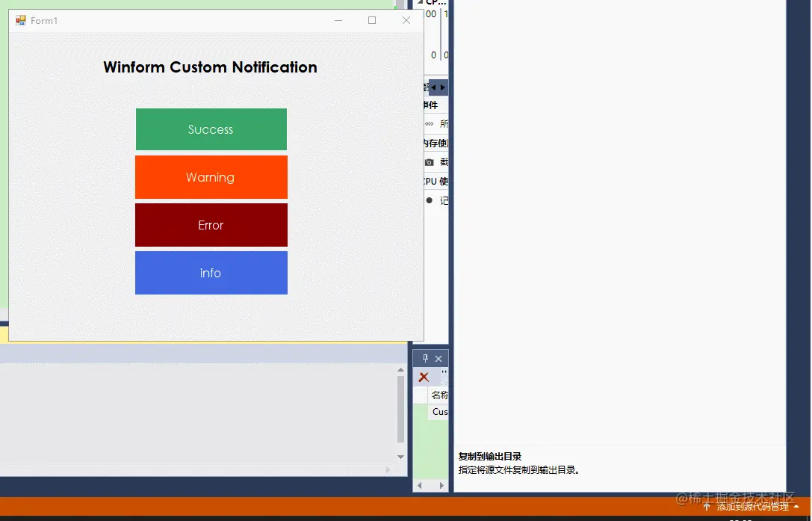This screenshot has width=812, height=521.
Task: Select the Cus row in the list
Action: click(438, 412)
